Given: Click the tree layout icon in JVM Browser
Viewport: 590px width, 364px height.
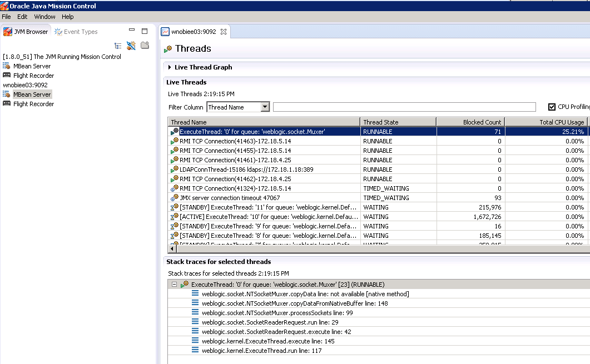Looking at the screenshot, I should [x=118, y=46].
